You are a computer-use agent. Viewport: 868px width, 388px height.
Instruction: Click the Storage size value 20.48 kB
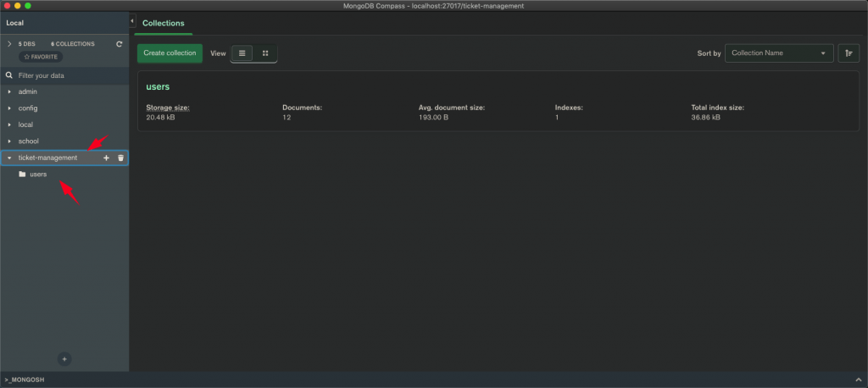tap(160, 118)
